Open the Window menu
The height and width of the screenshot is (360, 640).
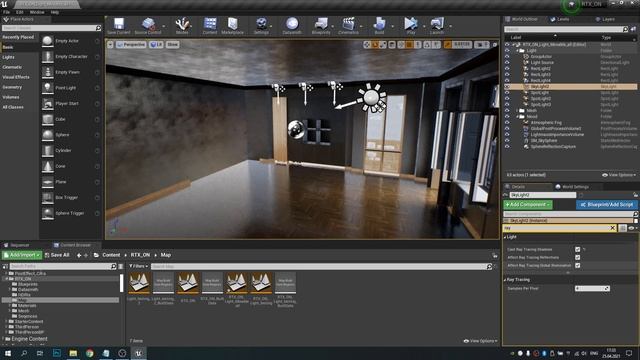click(x=37, y=12)
